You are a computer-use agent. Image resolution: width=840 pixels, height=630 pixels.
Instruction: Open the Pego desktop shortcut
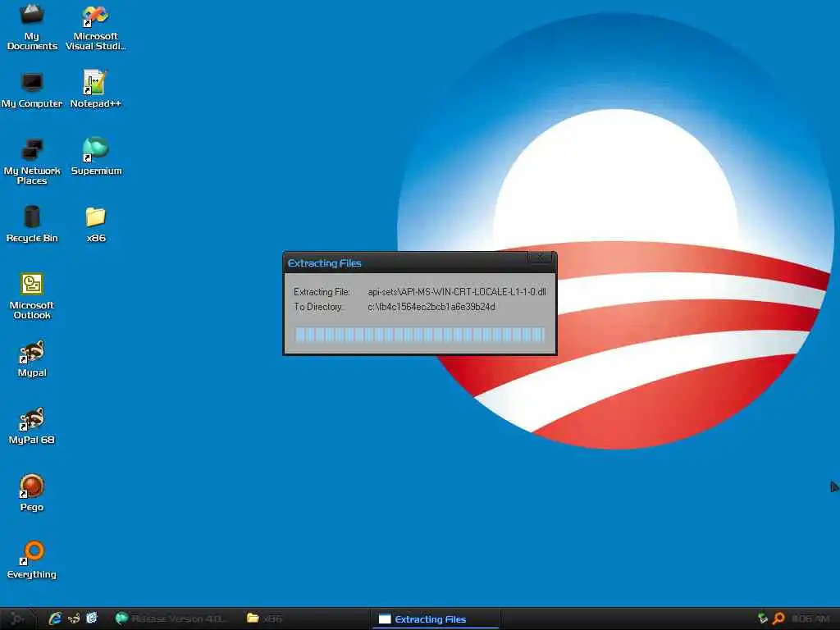click(x=32, y=493)
